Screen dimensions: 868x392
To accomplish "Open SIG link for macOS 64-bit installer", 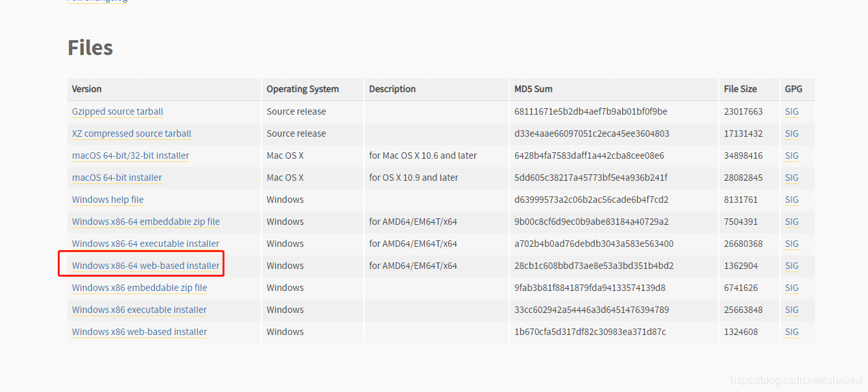I will coord(791,178).
